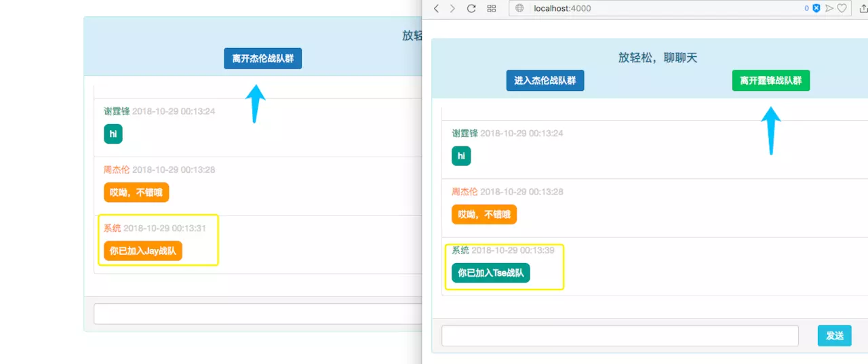The image size is (868, 364).
Task: Click the blocked-ads counter 0 in address bar
Action: [807, 8]
